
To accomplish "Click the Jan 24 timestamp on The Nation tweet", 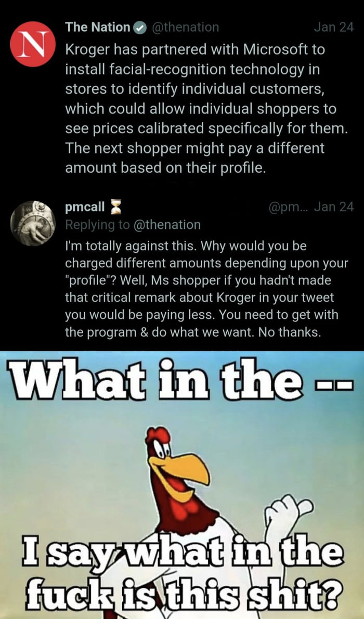I will (334, 28).
